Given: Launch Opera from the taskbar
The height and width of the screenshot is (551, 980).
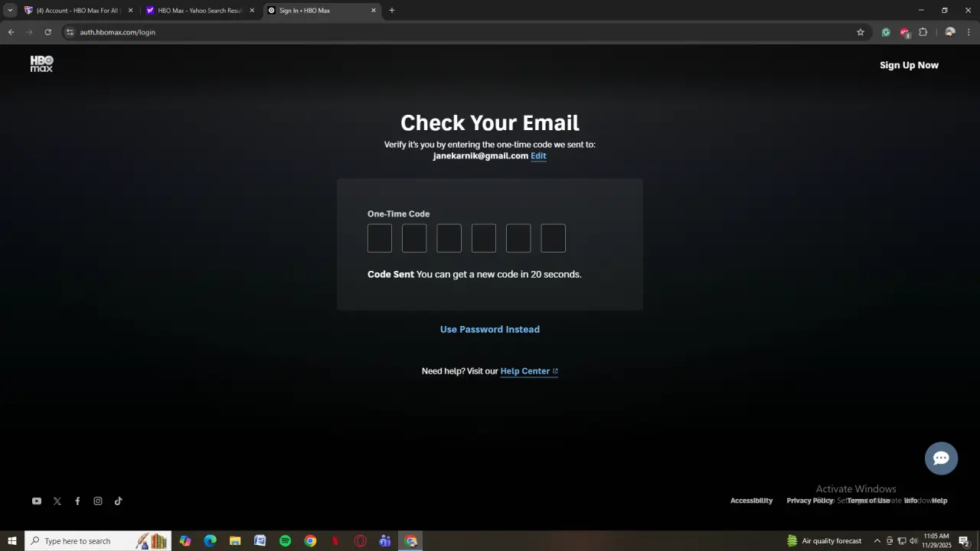Looking at the screenshot, I should click(360, 541).
